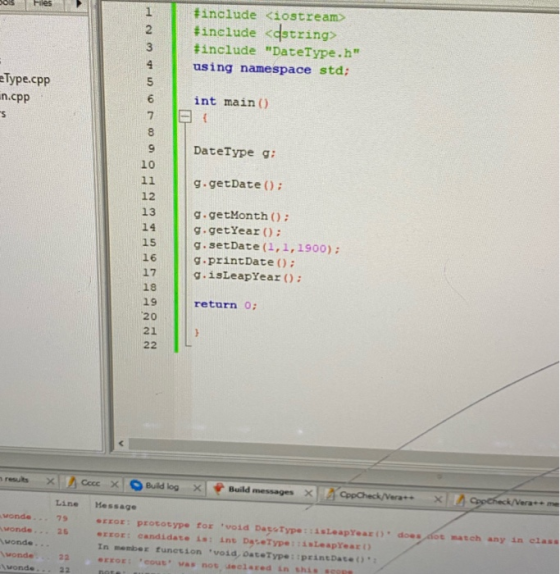Click the Cccc tab pencil icon
The width and height of the screenshot is (560, 574).
point(71,482)
